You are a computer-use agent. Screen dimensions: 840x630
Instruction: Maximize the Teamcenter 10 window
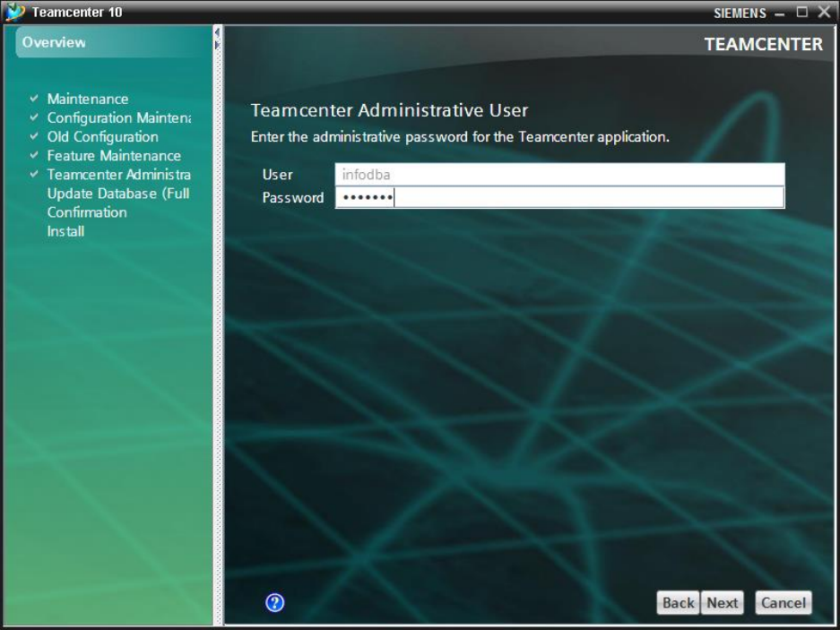(x=802, y=12)
